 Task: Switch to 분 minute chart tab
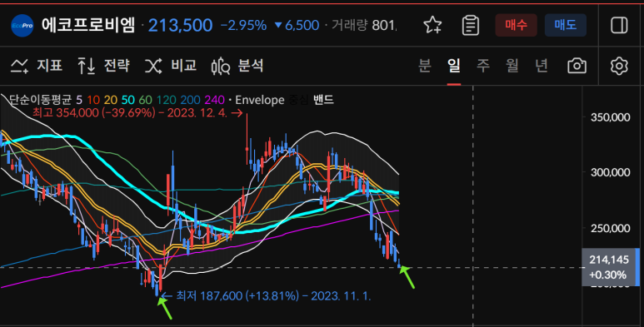point(425,66)
